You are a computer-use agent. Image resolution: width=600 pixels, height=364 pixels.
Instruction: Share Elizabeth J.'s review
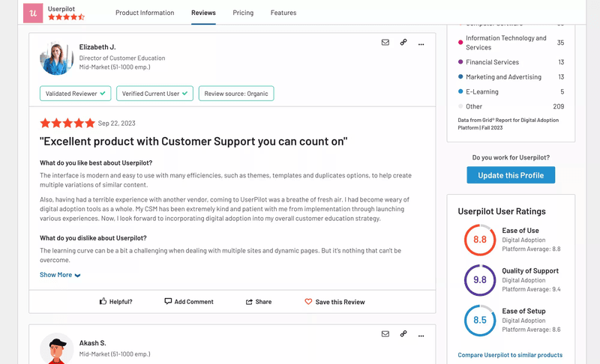(x=259, y=302)
